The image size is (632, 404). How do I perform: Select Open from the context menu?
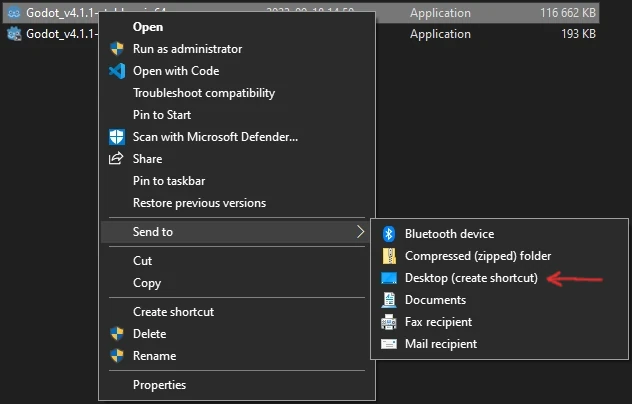(x=148, y=27)
